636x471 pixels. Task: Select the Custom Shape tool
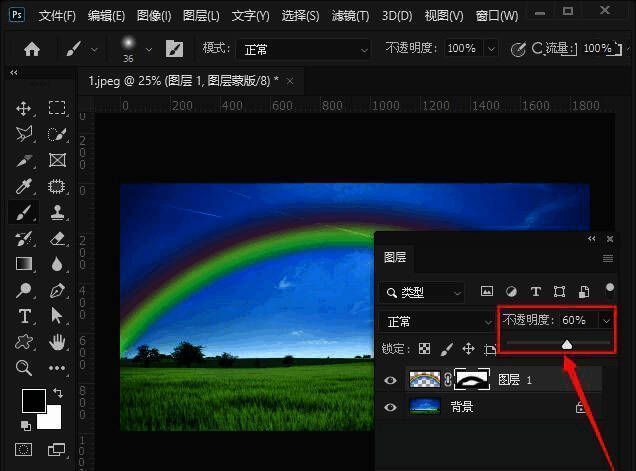coord(24,342)
